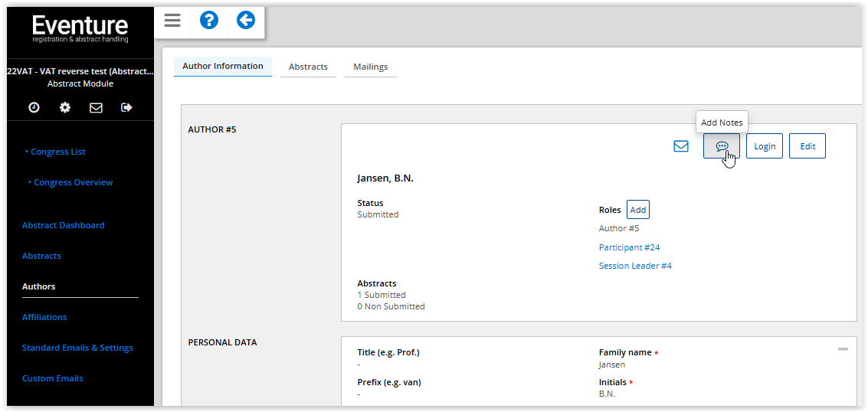Click the Add Notes speech bubble button
This screenshot has height=412, width=868.
click(722, 146)
